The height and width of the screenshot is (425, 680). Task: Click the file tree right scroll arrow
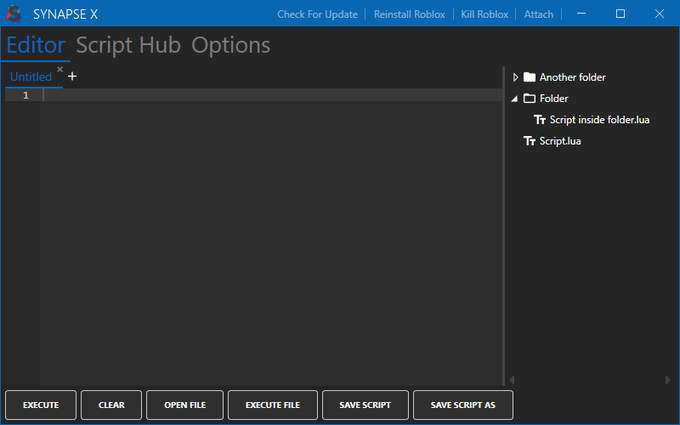[668, 380]
